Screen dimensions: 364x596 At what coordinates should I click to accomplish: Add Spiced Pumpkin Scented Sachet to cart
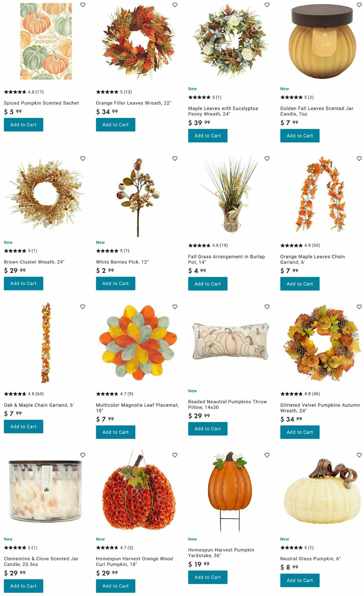(x=23, y=125)
